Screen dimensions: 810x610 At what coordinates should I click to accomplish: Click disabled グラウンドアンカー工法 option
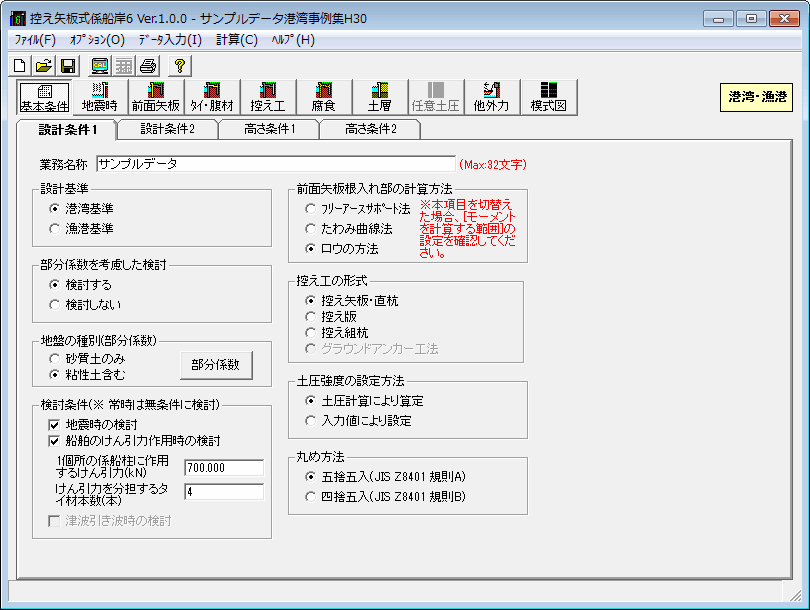click(x=372, y=349)
